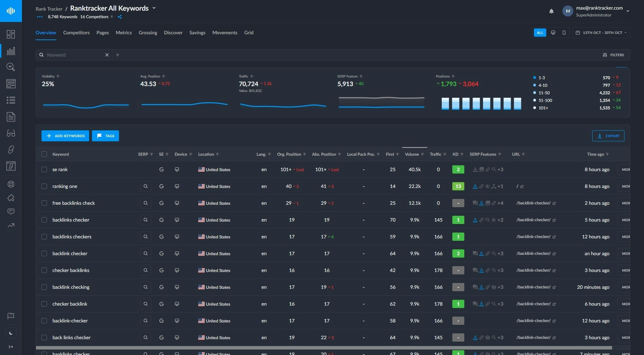Open the checklist sidebar icon

click(x=11, y=100)
